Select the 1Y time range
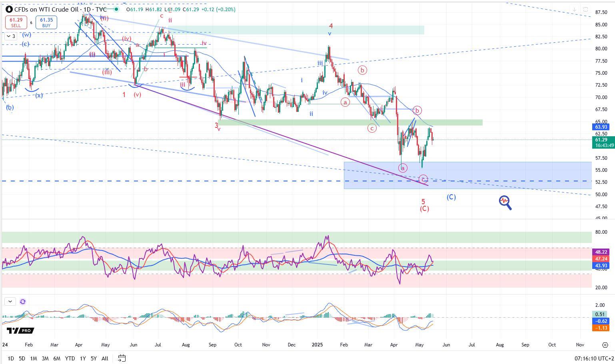 83,358
